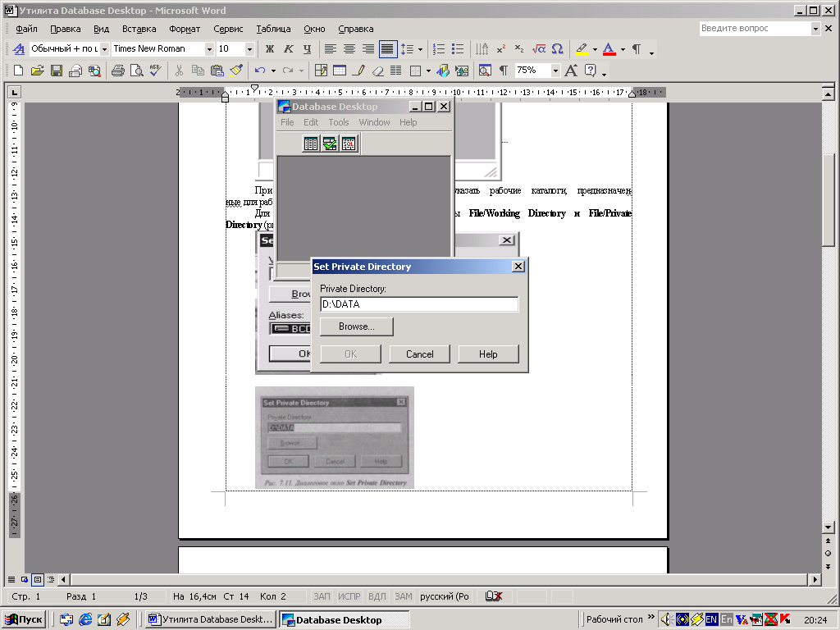840x630 pixels.
Task: Align text right in Word
Action: click(x=368, y=48)
